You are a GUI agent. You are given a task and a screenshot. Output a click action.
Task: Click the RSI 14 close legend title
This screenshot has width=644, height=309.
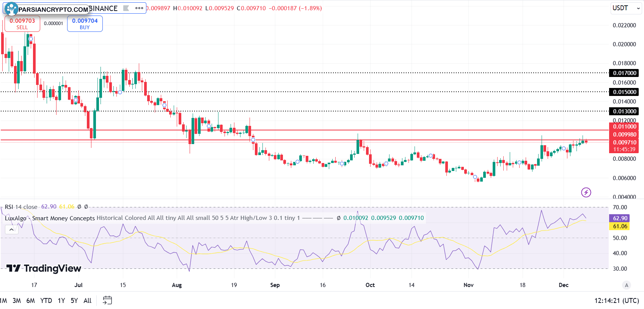pyautogui.click(x=21, y=207)
